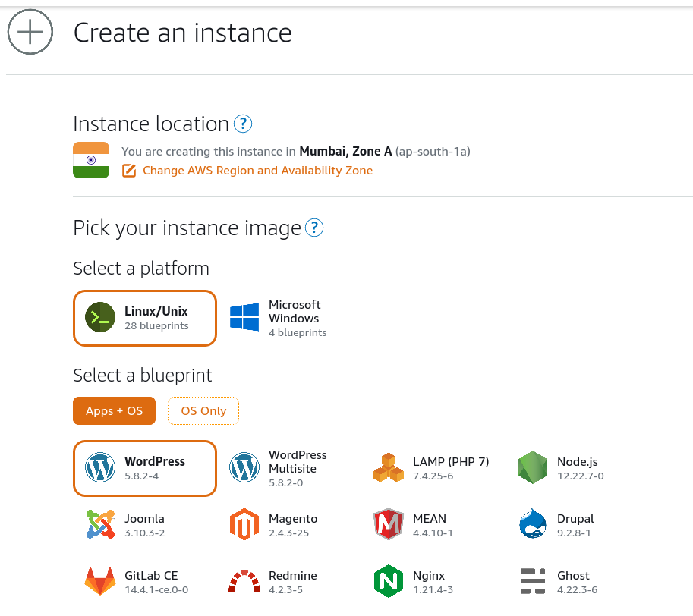Click the Ghost logo icon
Screen dimensions: 693x616
coord(533,581)
